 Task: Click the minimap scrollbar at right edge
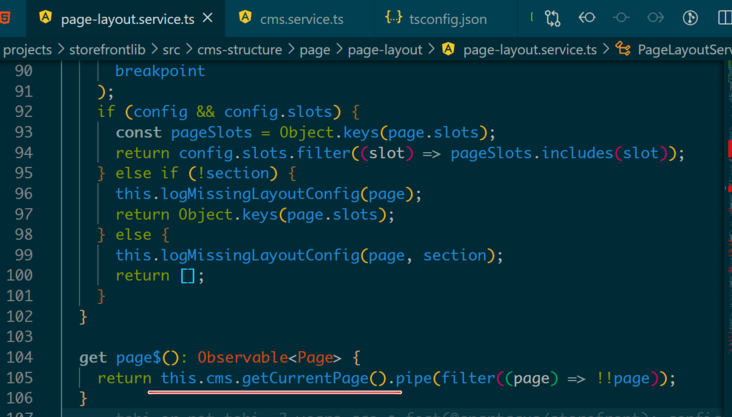point(729,238)
